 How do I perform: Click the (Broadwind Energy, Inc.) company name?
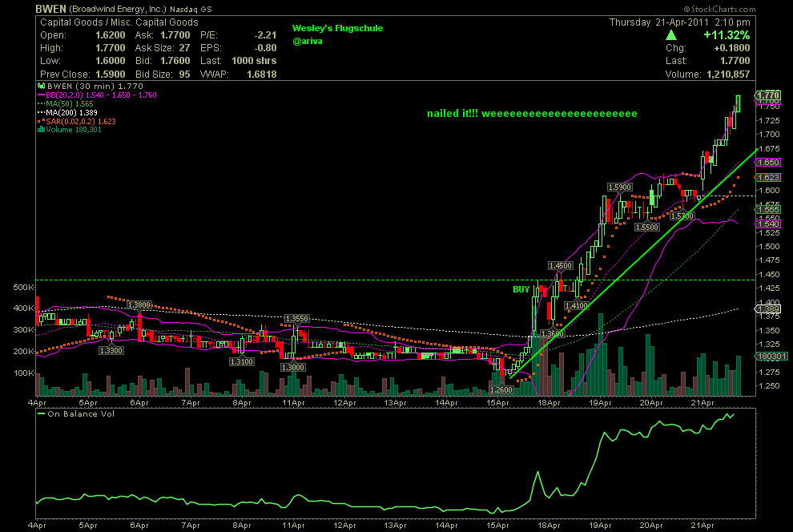[118, 9]
